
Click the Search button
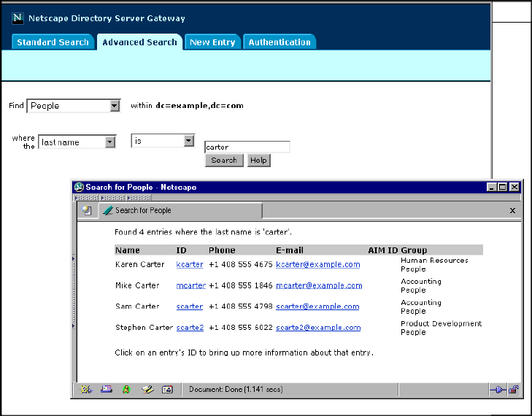(x=224, y=160)
